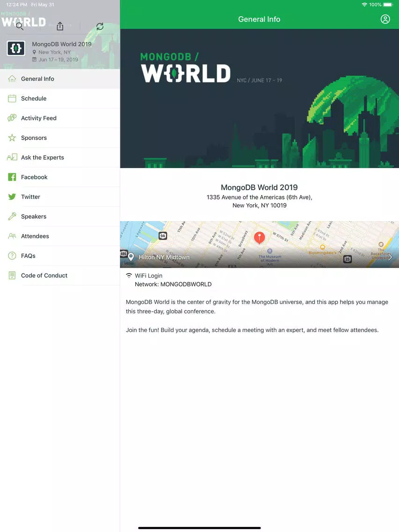The height and width of the screenshot is (532, 399).
Task: Tap the Twitter bird icon
Action: [x=12, y=197]
